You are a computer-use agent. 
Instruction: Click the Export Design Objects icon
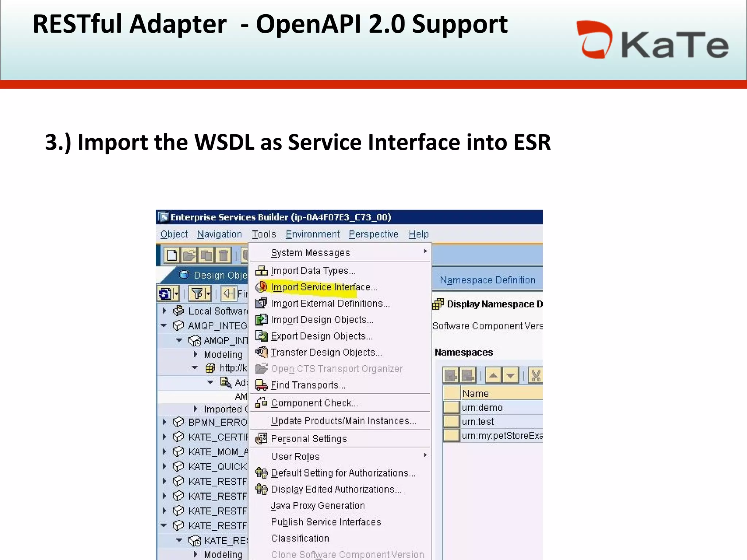(262, 336)
